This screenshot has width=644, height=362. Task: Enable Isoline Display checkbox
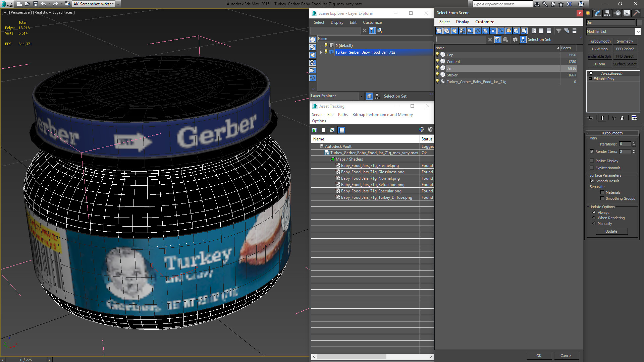[x=592, y=161]
